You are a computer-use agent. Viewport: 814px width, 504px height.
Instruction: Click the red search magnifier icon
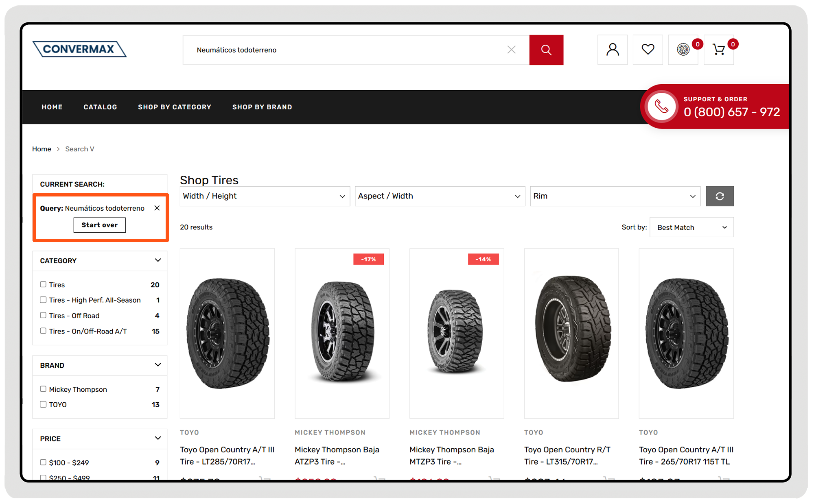pos(546,50)
